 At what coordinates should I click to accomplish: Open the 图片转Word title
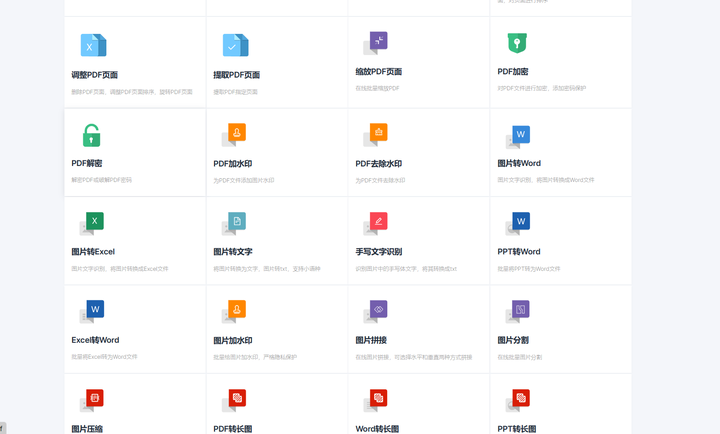[x=519, y=163]
